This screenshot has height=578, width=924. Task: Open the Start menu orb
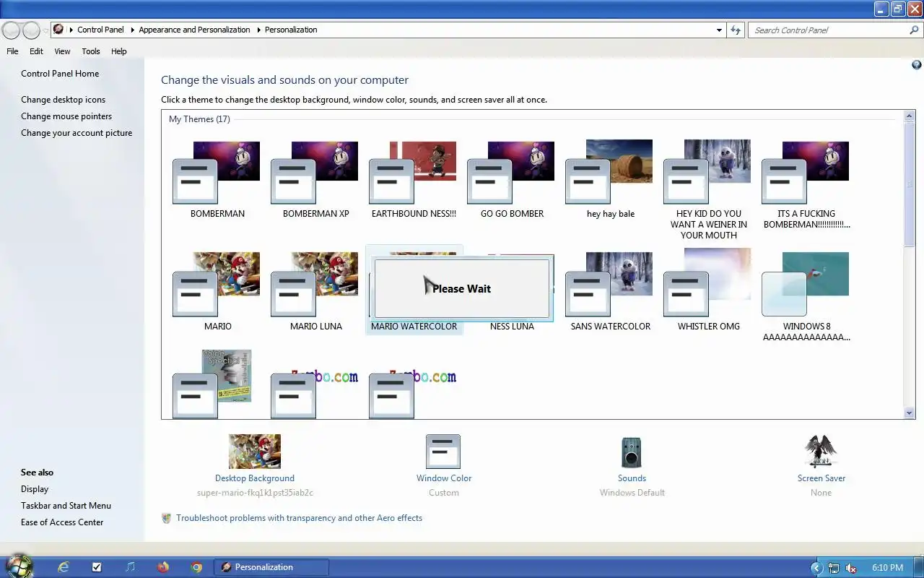19,566
